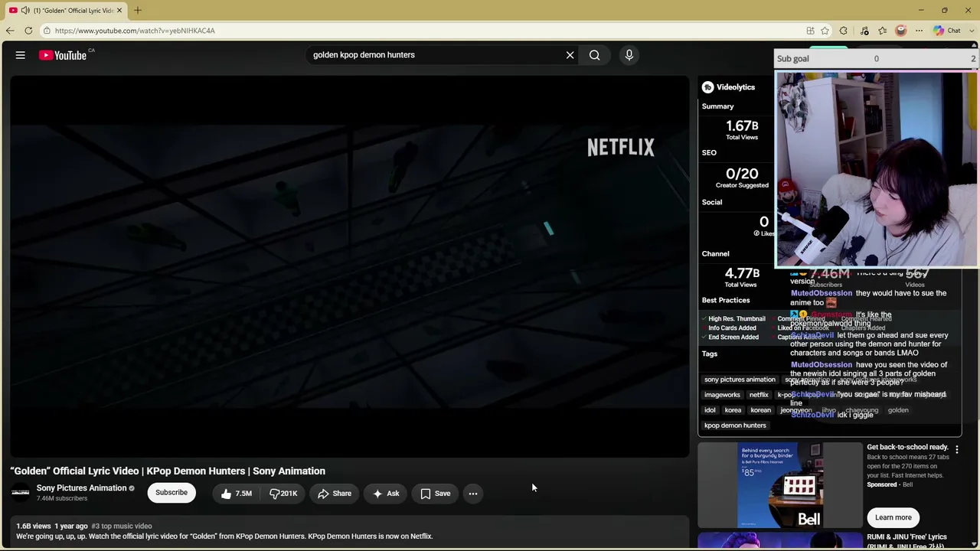The width and height of the screenshot is (980, 551).
Task: Dislike the video with thumbs down
Action: [x=283, y=494]
